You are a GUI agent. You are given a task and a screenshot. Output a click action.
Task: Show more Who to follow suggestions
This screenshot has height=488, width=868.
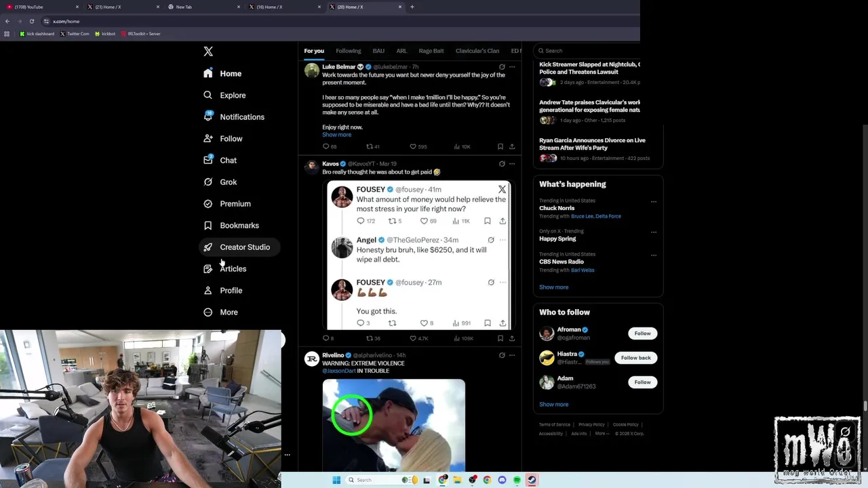coord(554,404)
